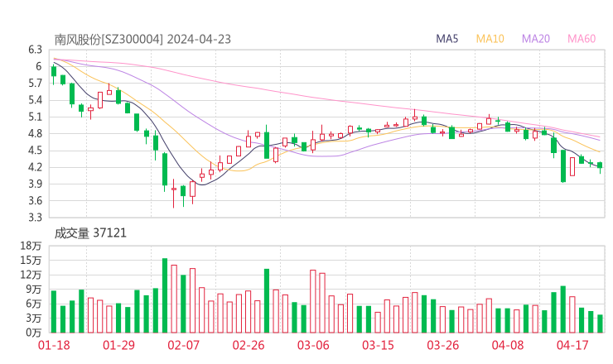Select the MA20 legend label
This screenshot has width=613, height=364.
(536, 39)
